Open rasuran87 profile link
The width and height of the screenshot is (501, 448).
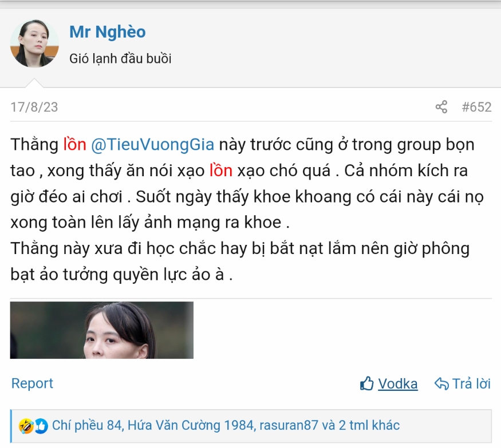pos(289,425)
